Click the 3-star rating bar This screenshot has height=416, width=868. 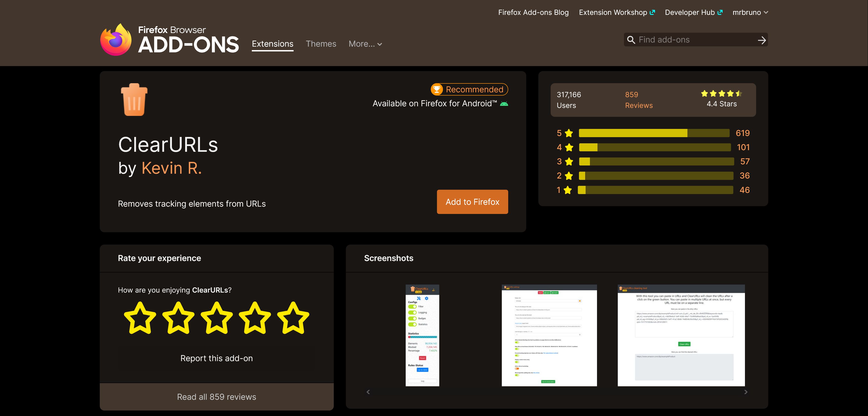656,161
